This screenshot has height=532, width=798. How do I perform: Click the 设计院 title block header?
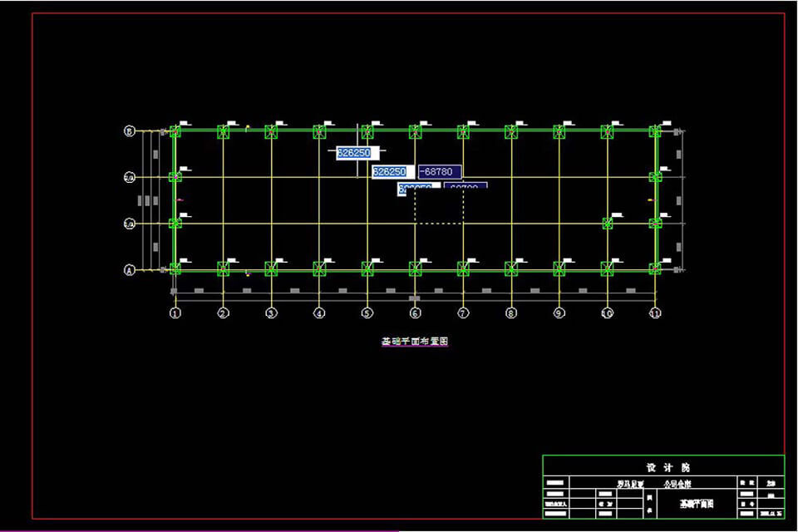tap(663, 467)
